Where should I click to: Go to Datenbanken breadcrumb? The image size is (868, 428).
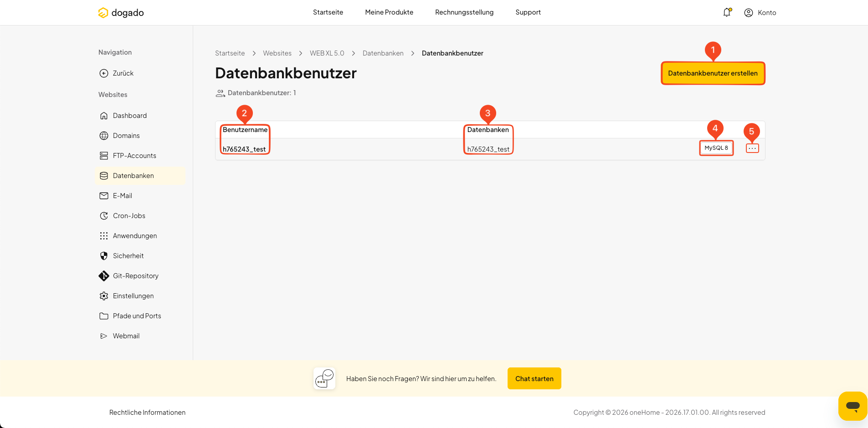tap(383, 53)
